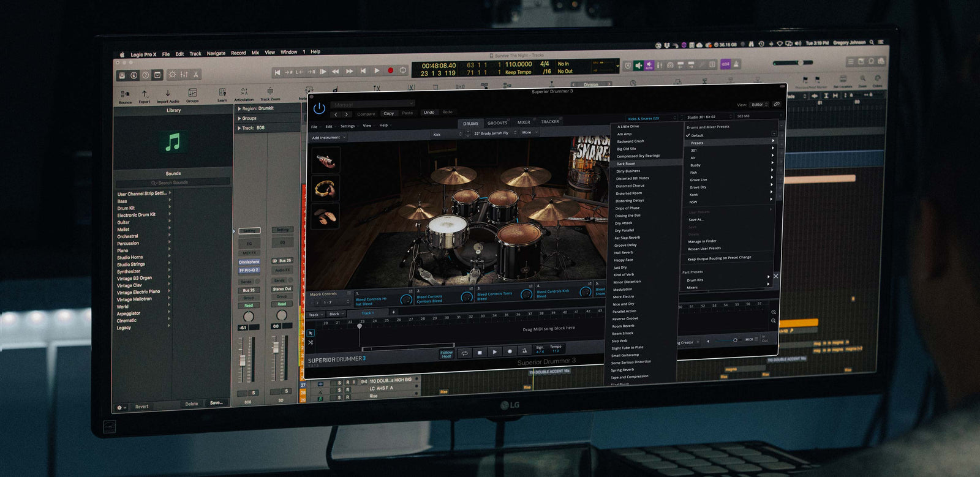The width and height of the screenshot is (980, 477).
Task: Open the Mix menu in Logic Pro X
Action: point(255,53)
